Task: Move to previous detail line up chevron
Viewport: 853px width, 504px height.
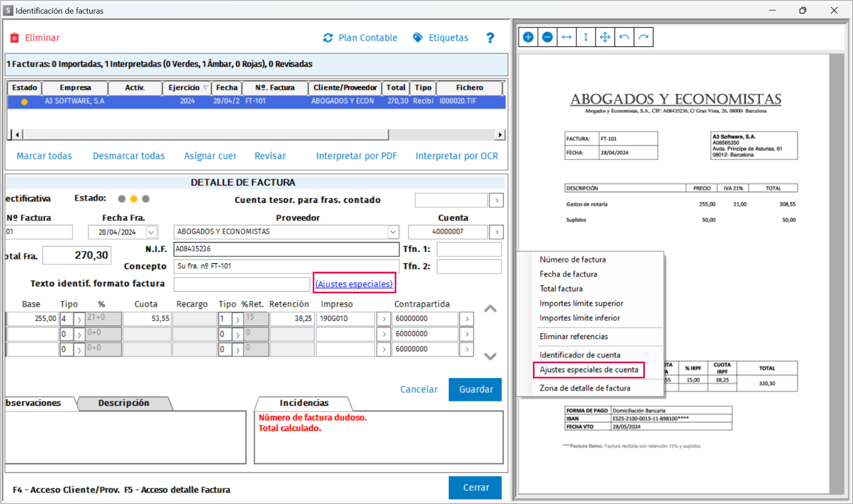Action: (490, 309)
